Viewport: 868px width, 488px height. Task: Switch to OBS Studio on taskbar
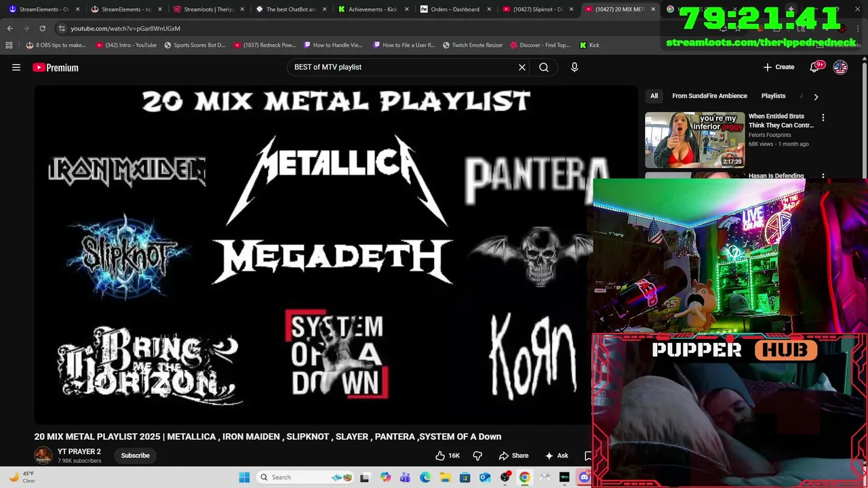(505, 477)
